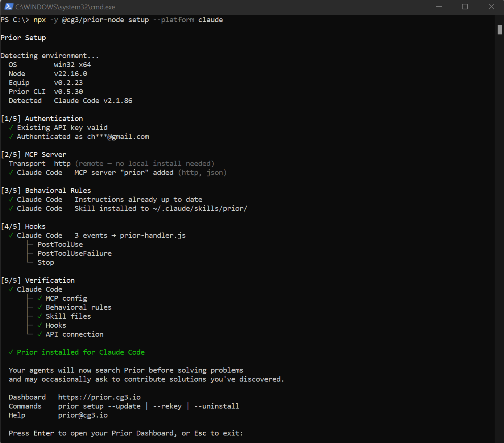Image resolution: width=504 pixels, height=443 pixels.
Task: Click 'MCP server "prior" added' text
Action: pos(124,173)
